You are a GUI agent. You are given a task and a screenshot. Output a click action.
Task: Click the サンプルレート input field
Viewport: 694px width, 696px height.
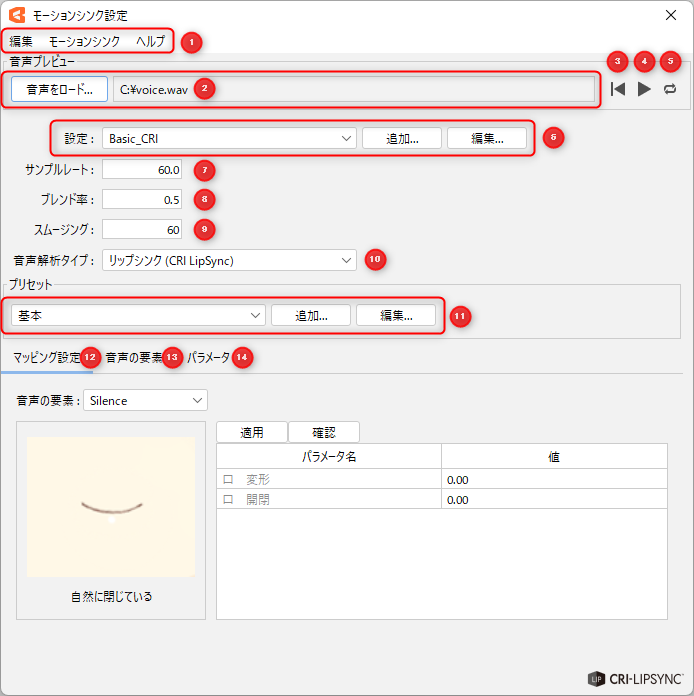(x=142, y=169)
